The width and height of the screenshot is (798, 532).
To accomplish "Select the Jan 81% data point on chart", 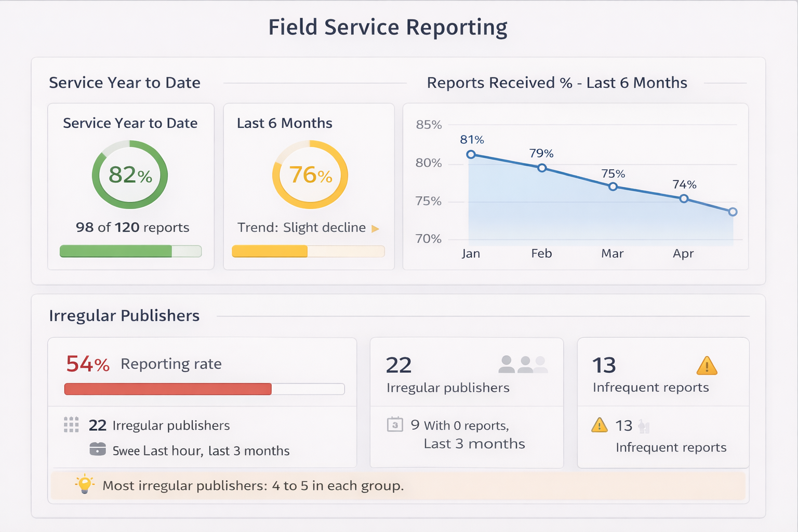I will point(471,154).
